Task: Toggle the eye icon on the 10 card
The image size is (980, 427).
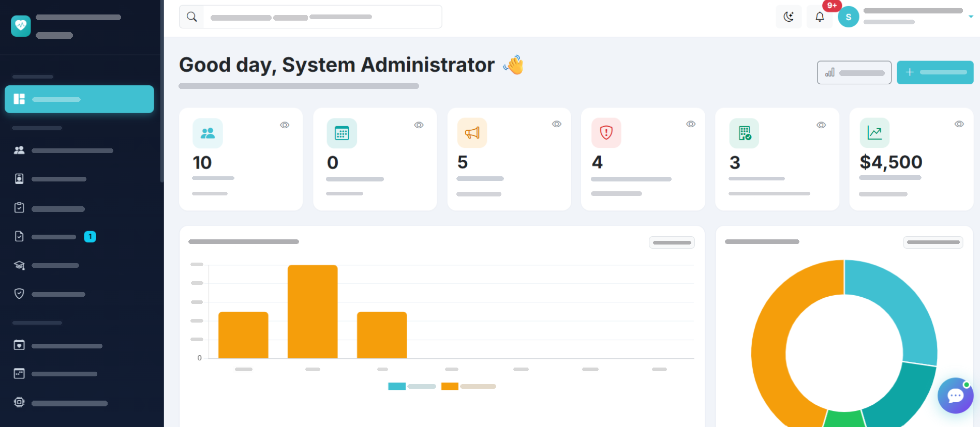Action: [285, 125]
